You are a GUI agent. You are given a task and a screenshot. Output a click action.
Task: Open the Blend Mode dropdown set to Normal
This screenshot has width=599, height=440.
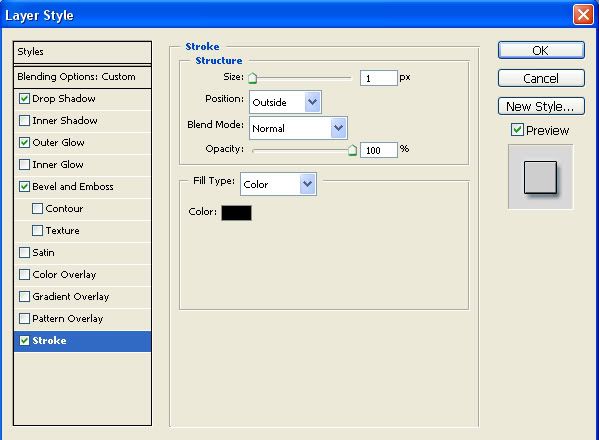tap(298, 128)
